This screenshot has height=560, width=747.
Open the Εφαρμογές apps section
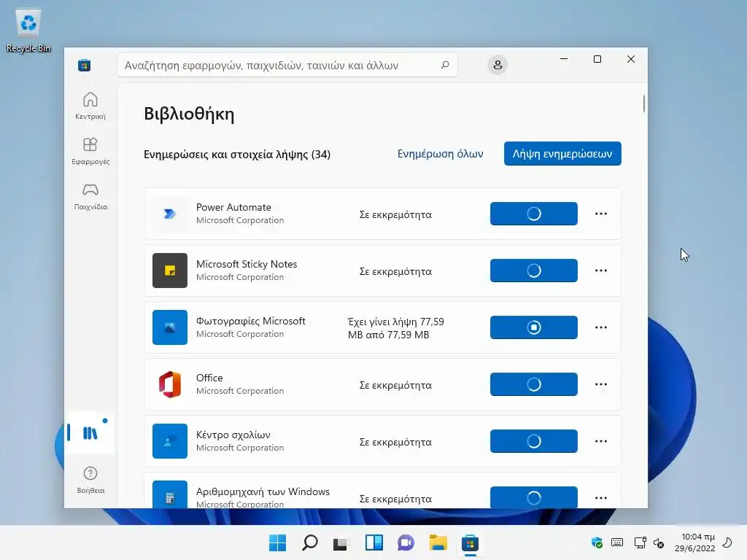tap(90, 151)
